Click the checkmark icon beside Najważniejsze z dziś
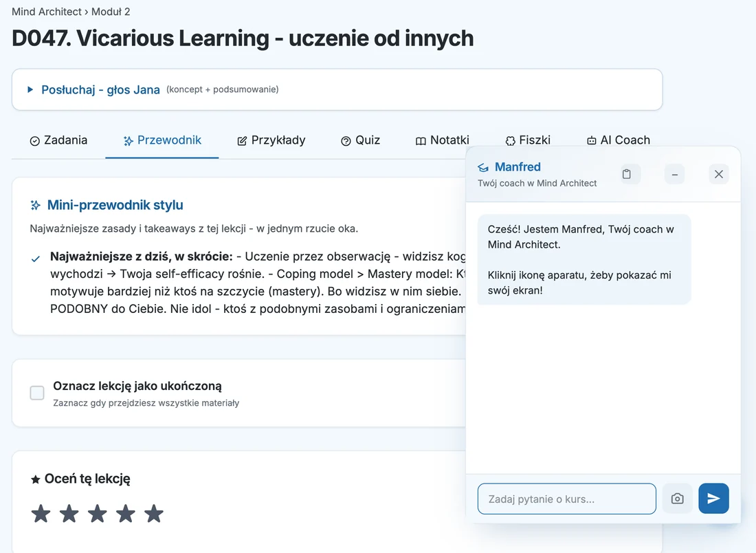 point(35,259)
